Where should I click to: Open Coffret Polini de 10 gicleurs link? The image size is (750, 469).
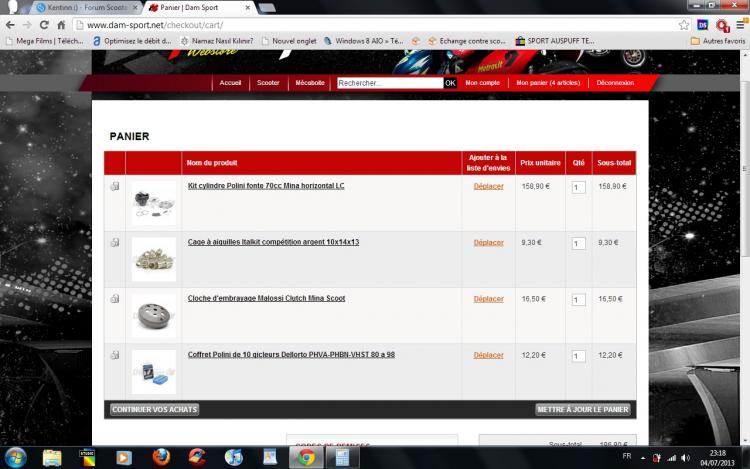(291, 354)
